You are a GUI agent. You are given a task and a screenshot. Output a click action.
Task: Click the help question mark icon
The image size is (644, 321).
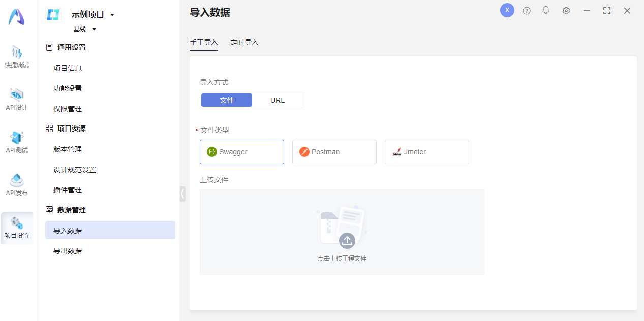527,11
